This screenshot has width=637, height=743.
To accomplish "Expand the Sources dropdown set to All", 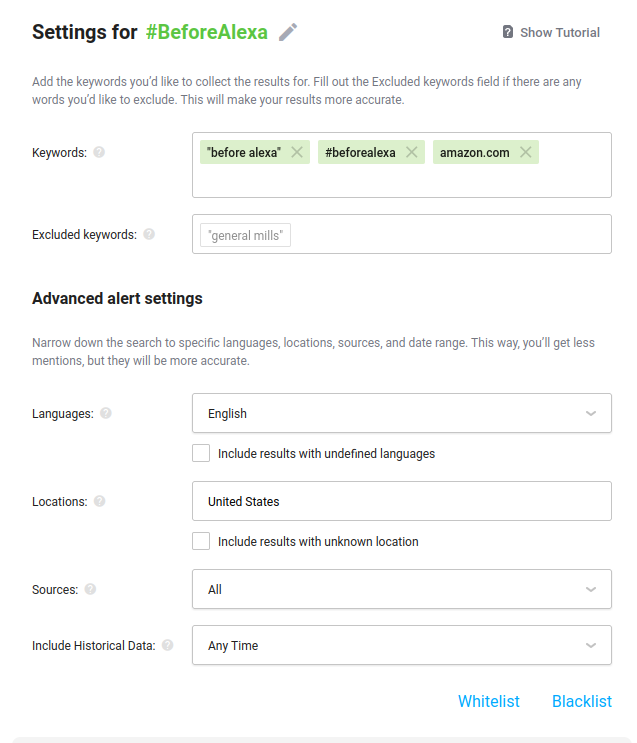I will coord(401,589).
